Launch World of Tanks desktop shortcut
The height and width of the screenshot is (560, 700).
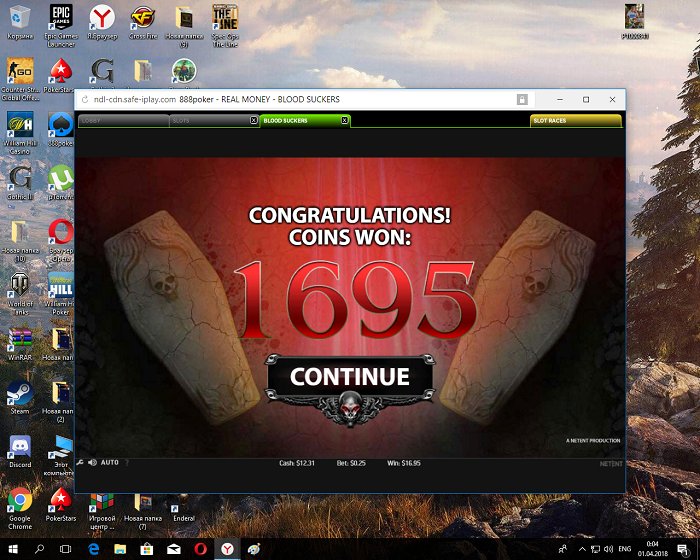pyautogui.click(x=20, y=294)
